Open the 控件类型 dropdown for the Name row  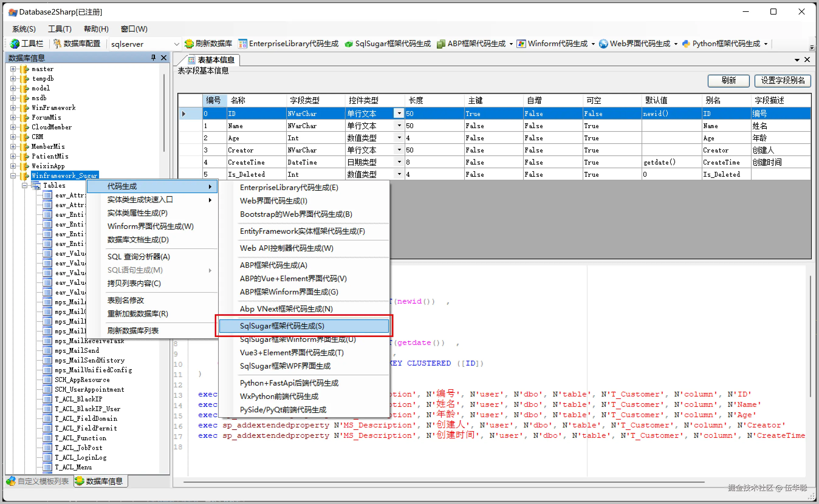(x=399, y=126)
